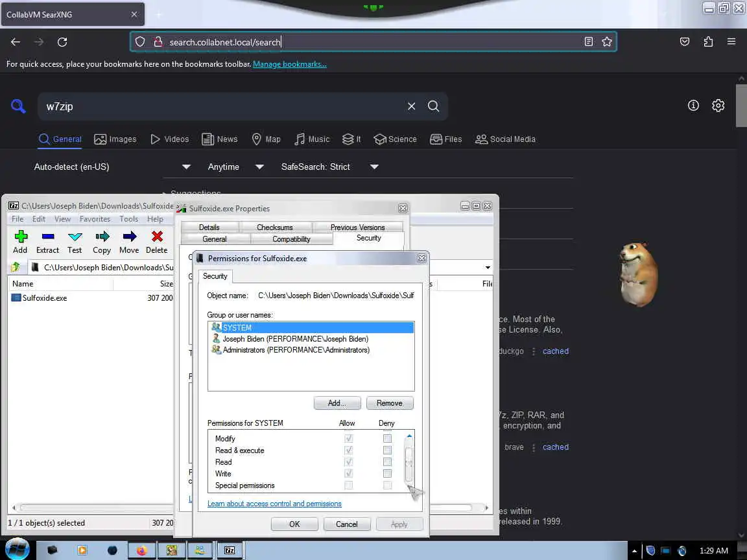Toggle Allow checkbox for Special permissions
This screenshot has height=560, width=747.
[349, 485]
